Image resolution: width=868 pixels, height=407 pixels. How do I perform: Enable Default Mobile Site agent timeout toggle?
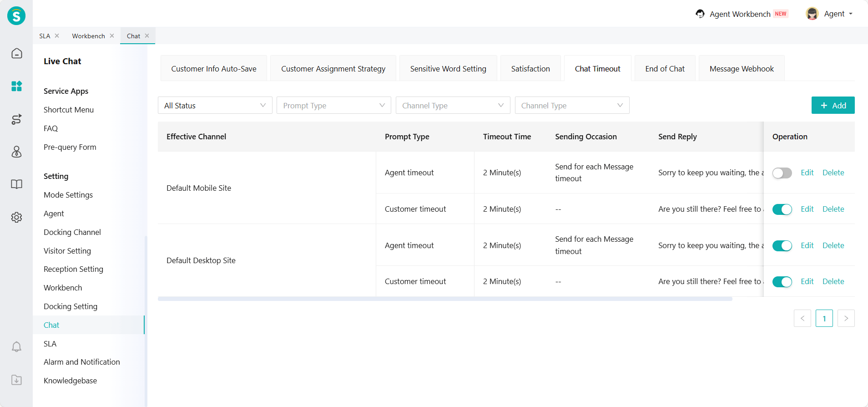point(782,173)
